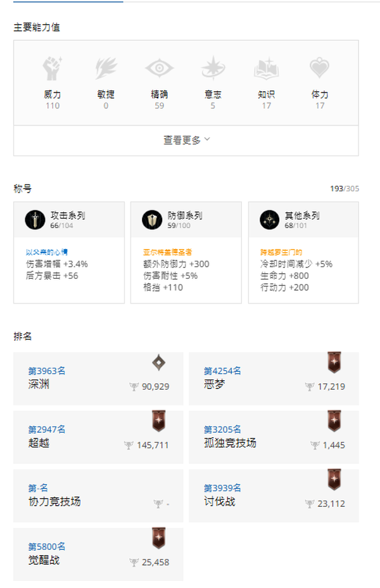Select the 其他系列 sparkle icon
The width and height of the screenshot is (380, 588).
coord(269,220)
